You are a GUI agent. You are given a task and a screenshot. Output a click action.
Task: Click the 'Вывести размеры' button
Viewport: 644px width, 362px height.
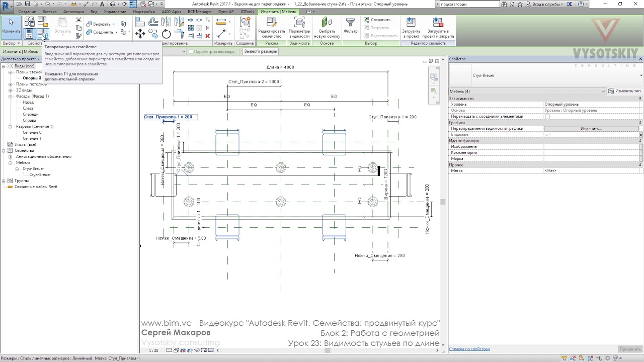pyautogui.click(x=261, y=51)
